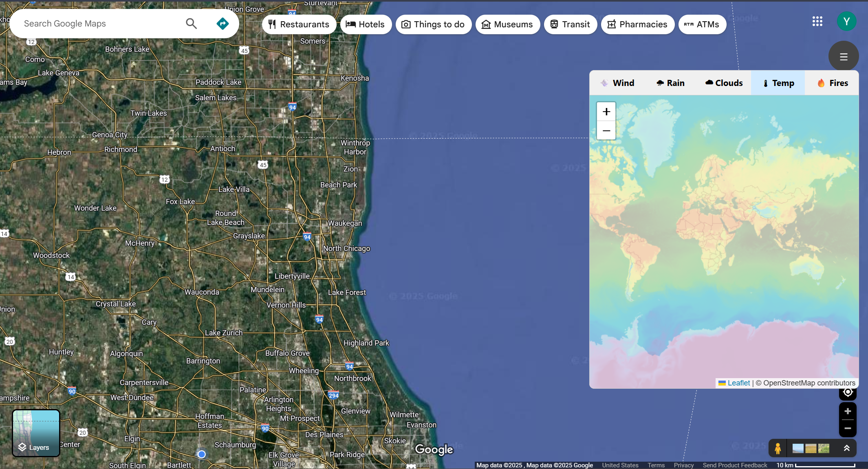
Task: Open the Leaflet attribution link
Action: point(738,383)
